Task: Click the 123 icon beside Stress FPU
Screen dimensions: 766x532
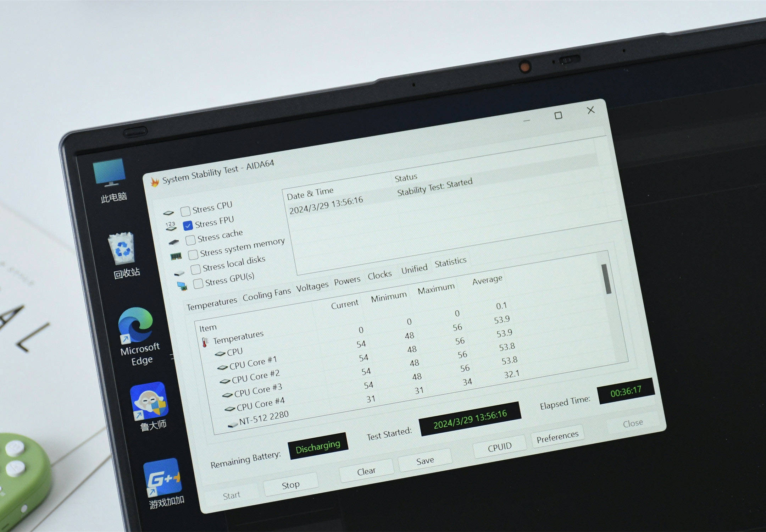Action: pyautogui.click(x=171, y=226)
